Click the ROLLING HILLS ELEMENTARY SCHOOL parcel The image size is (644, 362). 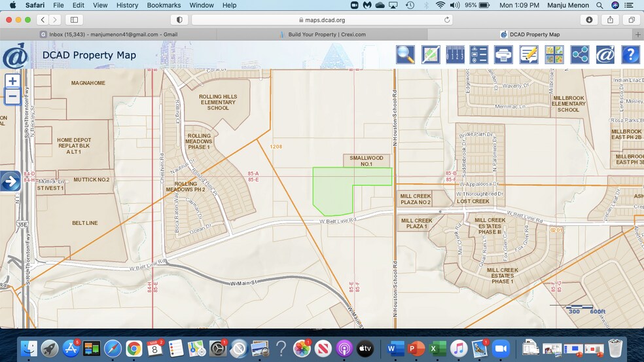(218, 102)
